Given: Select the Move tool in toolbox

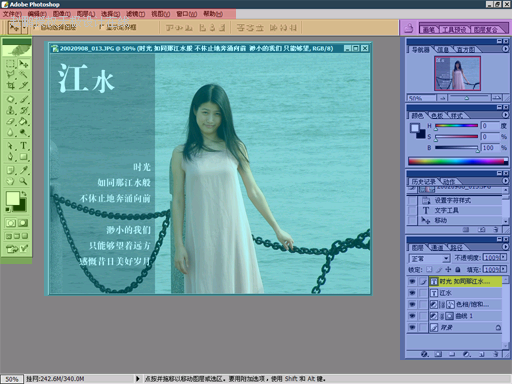Looking at the screenshot, I should 23,63.
